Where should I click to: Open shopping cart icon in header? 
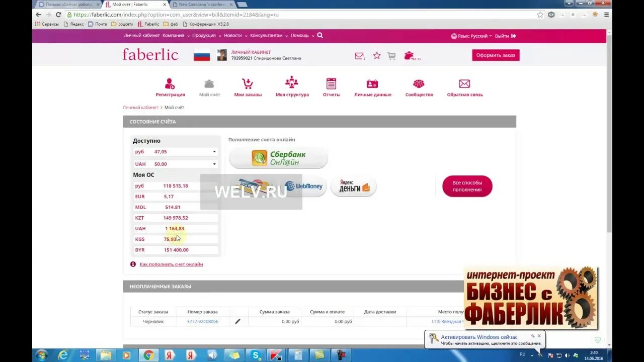pyautogui.click(x=391, y=56)
